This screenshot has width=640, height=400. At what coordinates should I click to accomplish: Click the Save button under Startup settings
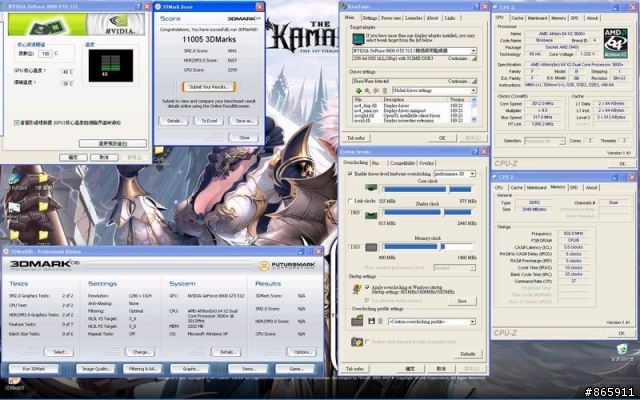pos(462,301)
